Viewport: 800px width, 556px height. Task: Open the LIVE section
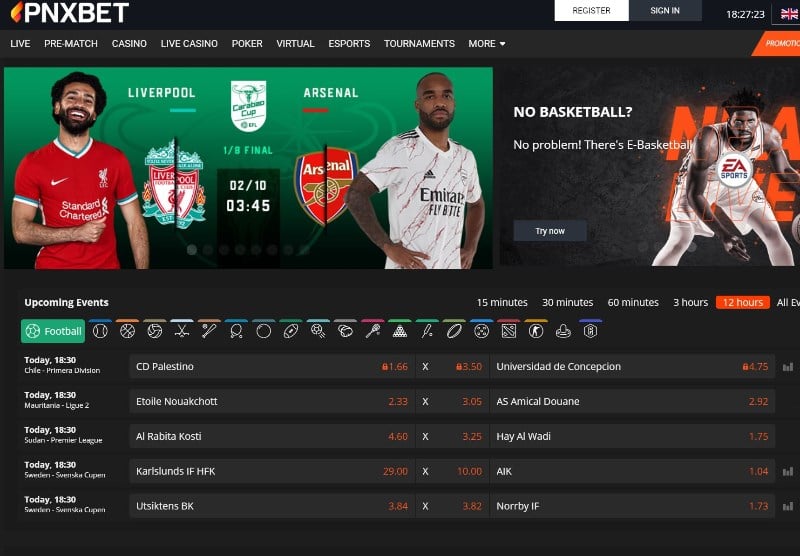point(20,44)
